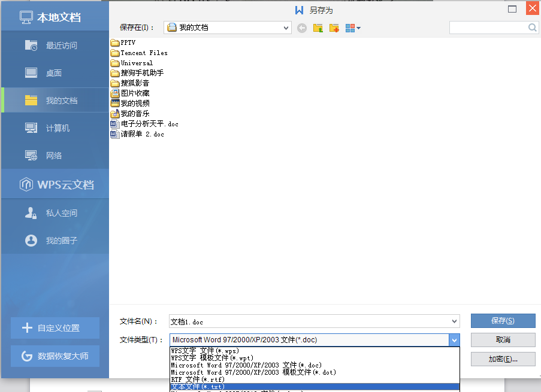Screen dimensions: 541x392
Task: Open 计算机 in the sidebar
Action: [55, 128]
